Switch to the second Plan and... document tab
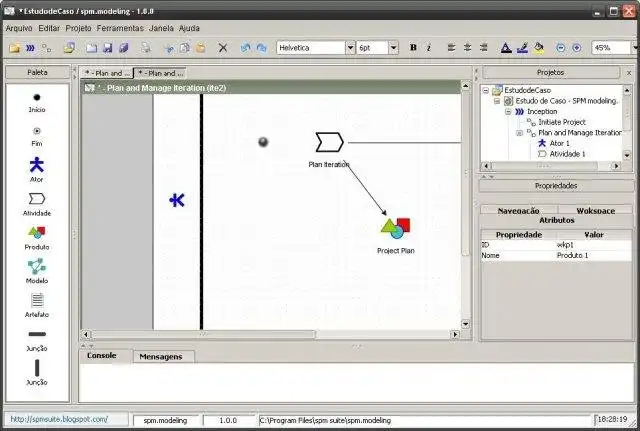The height and width of the screenshot is (431, 640). pos(160,73)
